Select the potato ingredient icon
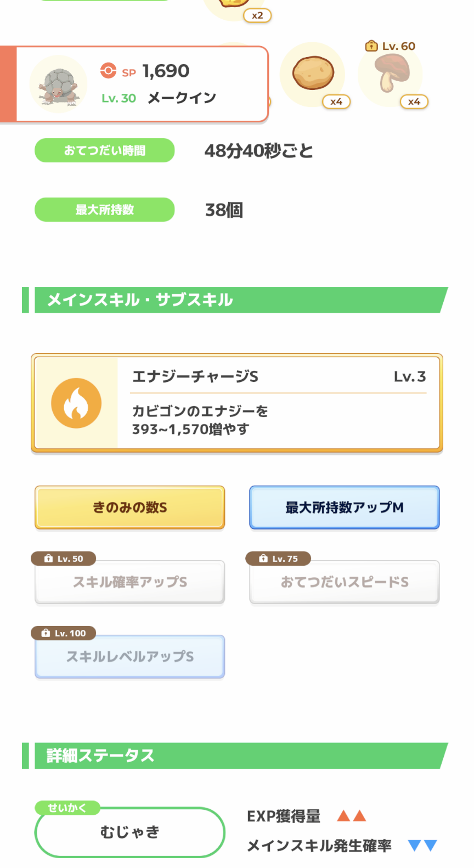 tap(313, 74)
